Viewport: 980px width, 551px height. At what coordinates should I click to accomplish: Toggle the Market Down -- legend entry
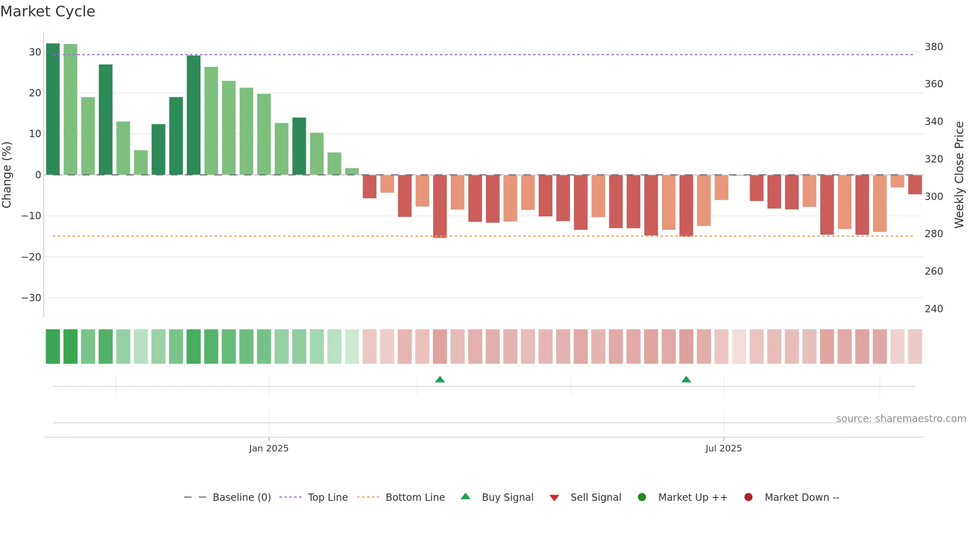pyautogui.click(x=792, y=497)
